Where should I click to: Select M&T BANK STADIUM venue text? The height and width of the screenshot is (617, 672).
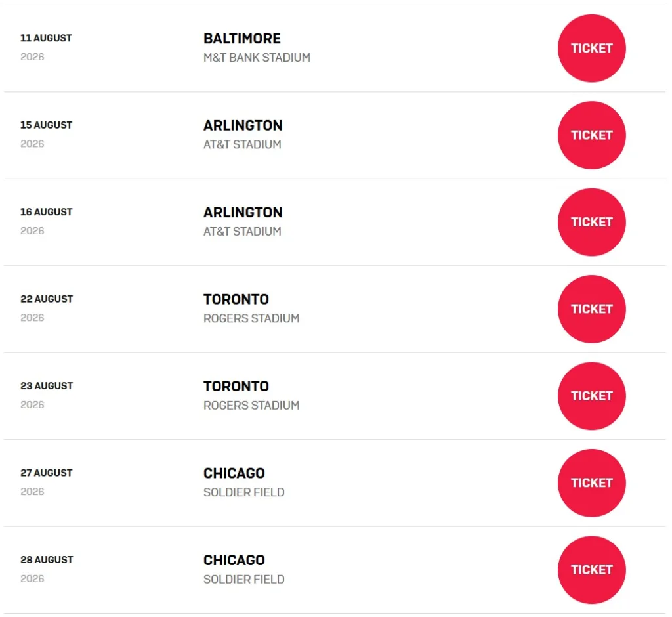[257, 58]
